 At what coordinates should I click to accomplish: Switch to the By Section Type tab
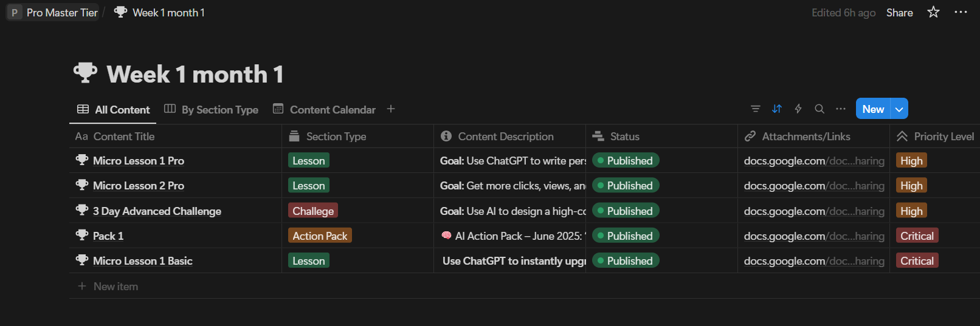212,109
